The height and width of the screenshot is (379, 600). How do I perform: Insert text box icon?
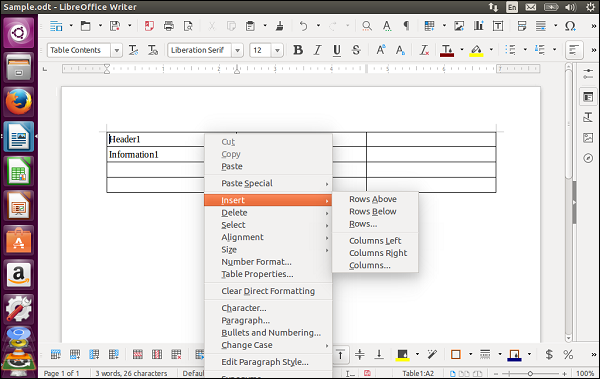498,26
